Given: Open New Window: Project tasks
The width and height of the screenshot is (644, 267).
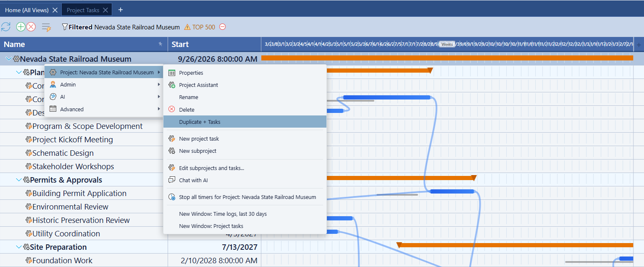Looking at the screenshot, I should (x=245, y=226).
